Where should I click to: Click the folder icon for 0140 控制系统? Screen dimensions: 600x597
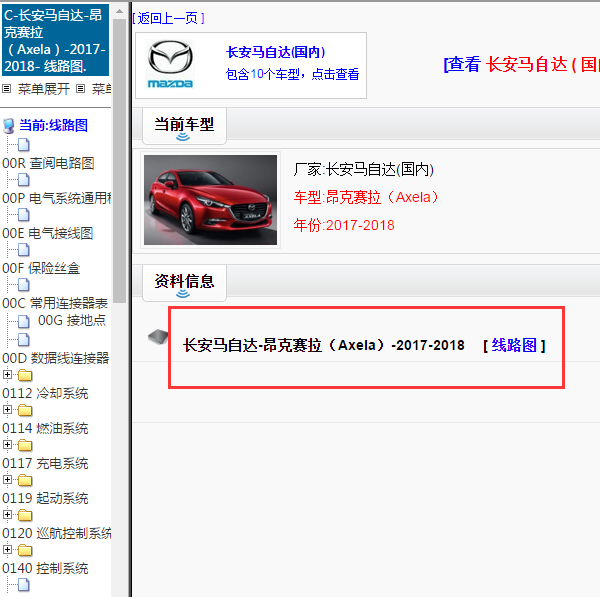[25, 550]
